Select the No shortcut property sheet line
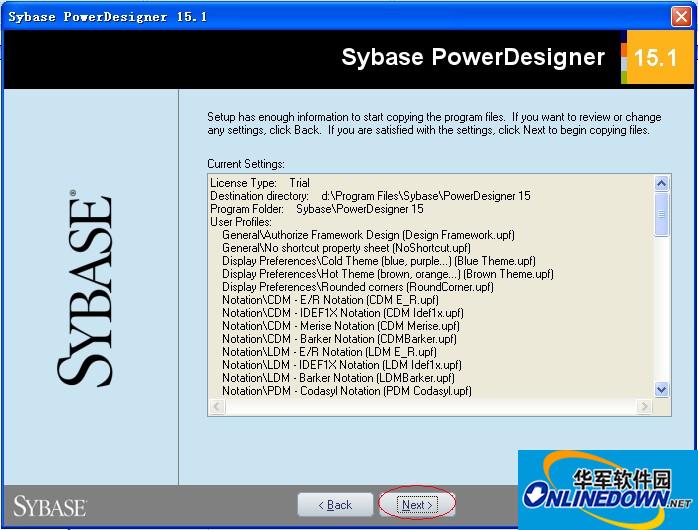 (x=346, y=247)
